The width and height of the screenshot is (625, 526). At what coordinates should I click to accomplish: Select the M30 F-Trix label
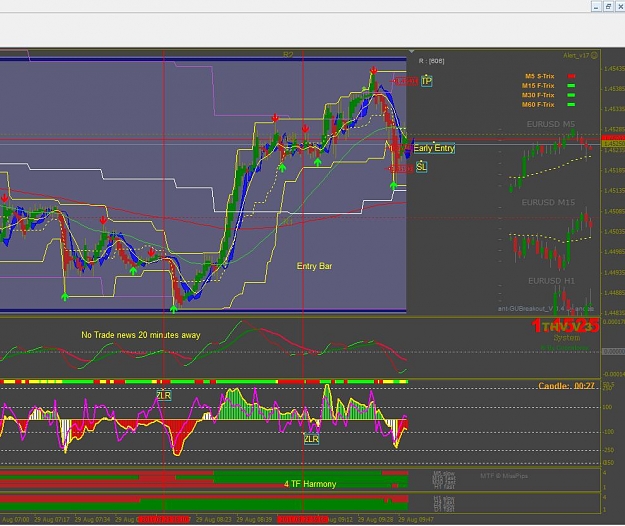click(538, 95)
